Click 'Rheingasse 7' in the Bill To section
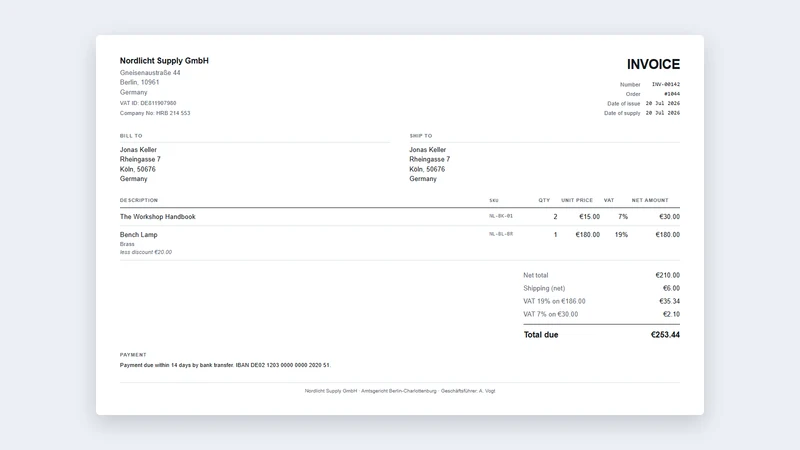800x450 pixels. 140,159
